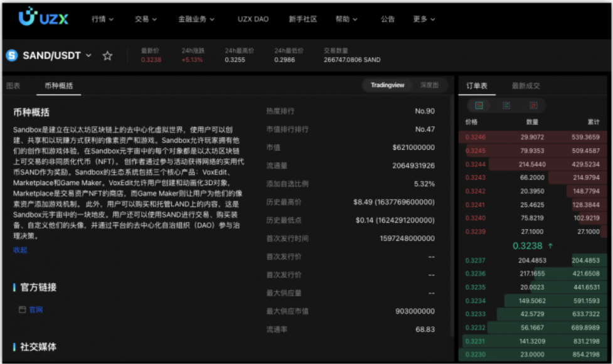Viewport: 613px width, 364px height.
Task: Click the 官网 window icon
Action: pyautogui.click(x=23, y=309)
